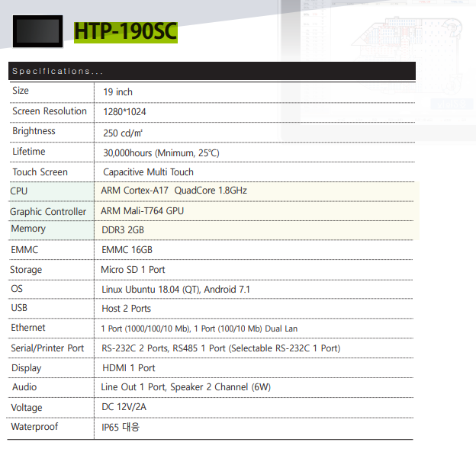Select the Specifications header bar
This screenshot has height=468, width=476.
[x=212, y=71]
